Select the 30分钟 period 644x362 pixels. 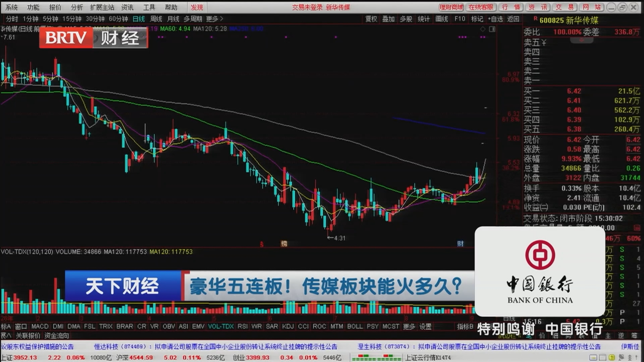(x=95, y=19)
